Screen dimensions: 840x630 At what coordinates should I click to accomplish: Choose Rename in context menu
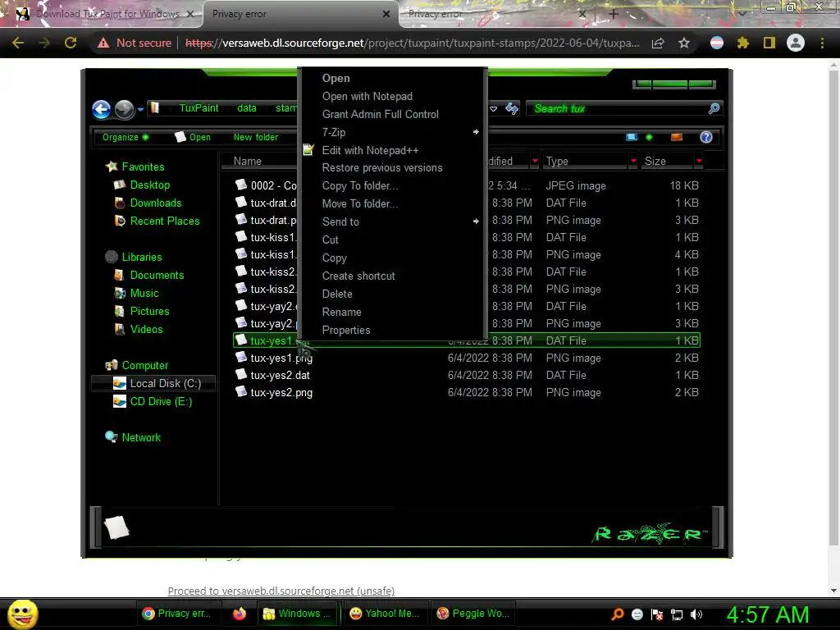[x=341, y=312]
